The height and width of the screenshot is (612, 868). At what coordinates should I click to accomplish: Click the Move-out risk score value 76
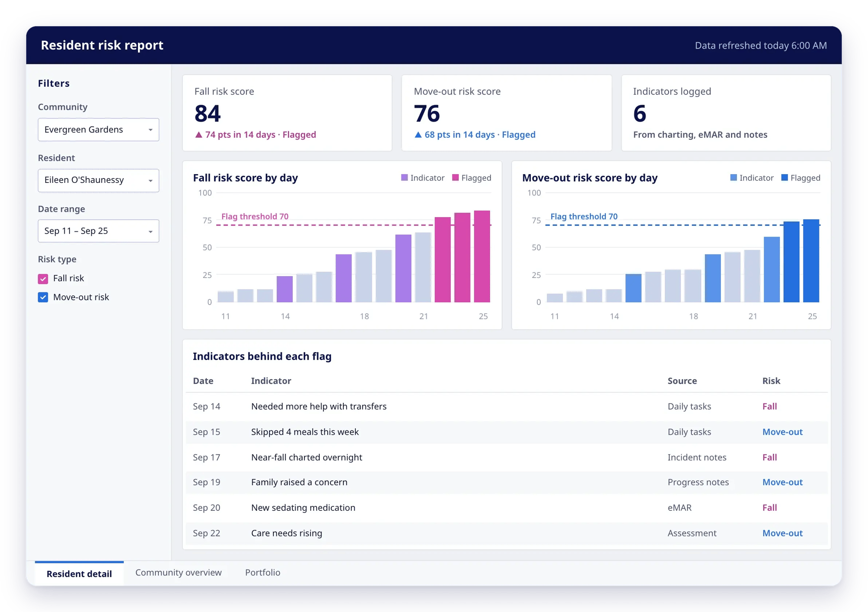pyautogui.click(x=427, y=113)
